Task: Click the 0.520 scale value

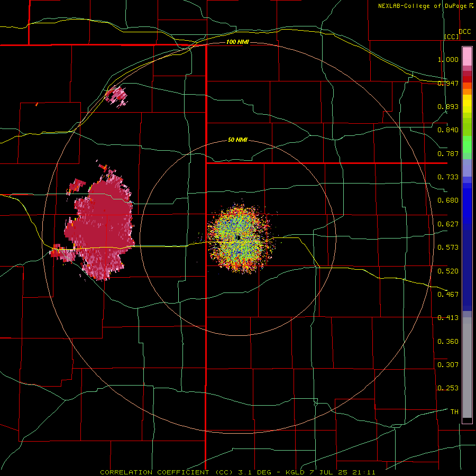Action: coord(448,271)
